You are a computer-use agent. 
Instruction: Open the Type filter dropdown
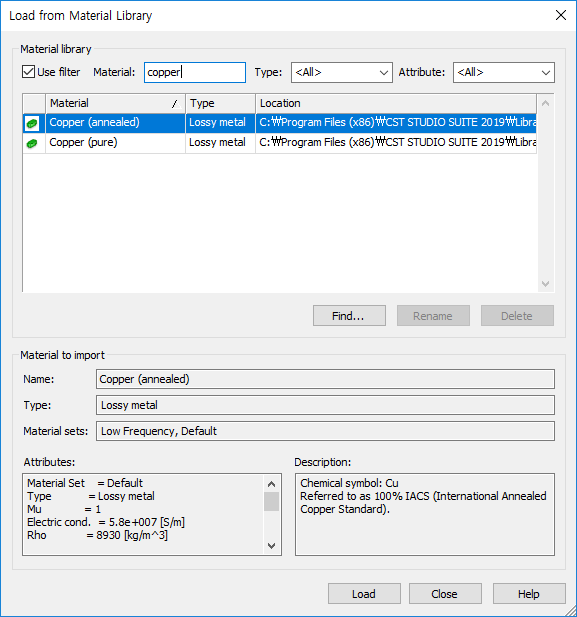(x=342, y=72)
